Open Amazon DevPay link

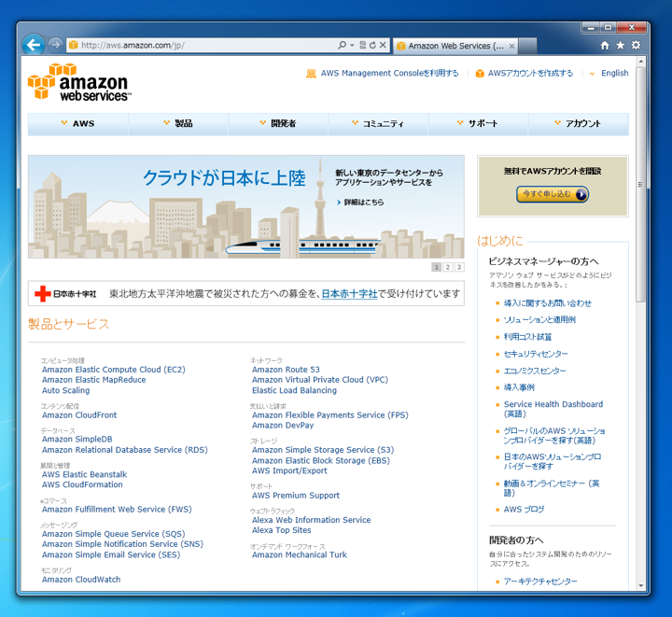(283, 425)
